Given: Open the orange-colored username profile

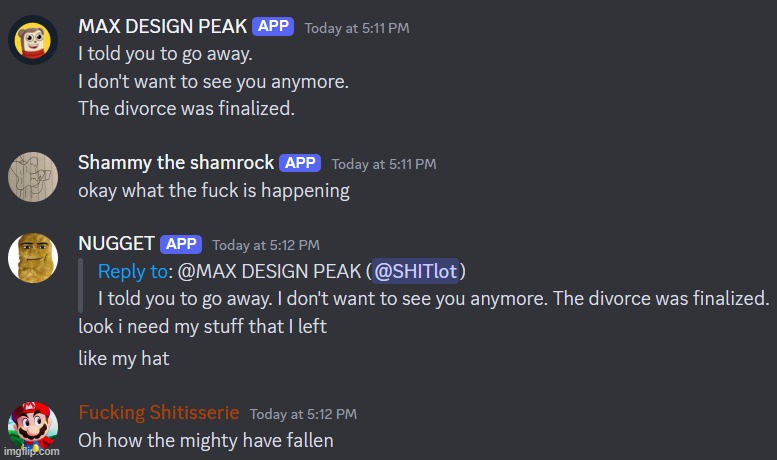Looking at the screenshot, I should coord(158,413).
